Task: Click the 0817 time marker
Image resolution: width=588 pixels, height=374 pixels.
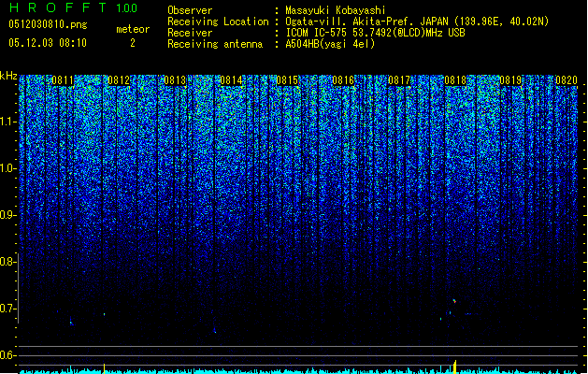Action: click(399, 80)
